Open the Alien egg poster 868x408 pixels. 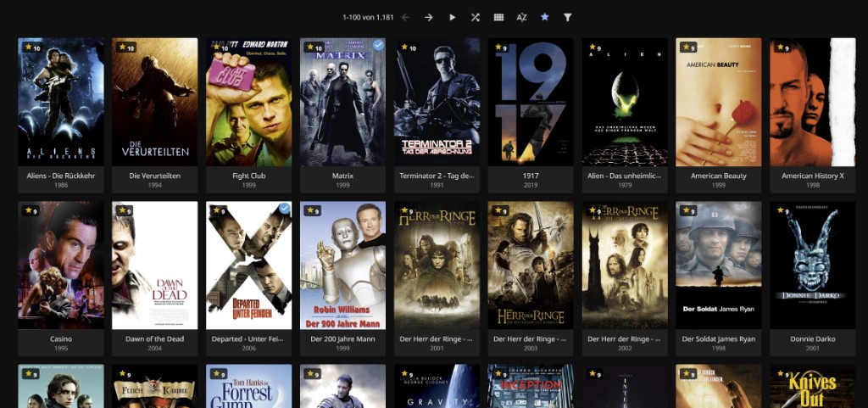tap(625, 102)
